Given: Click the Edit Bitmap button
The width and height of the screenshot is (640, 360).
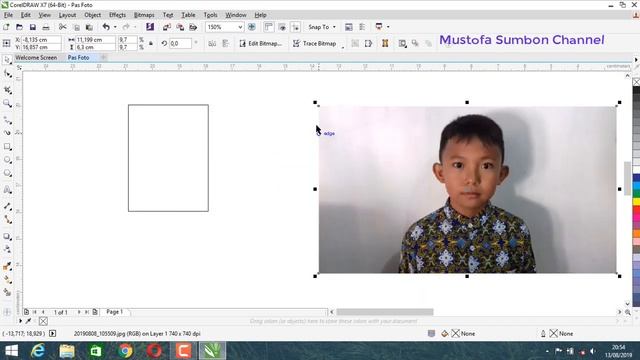Looking at the screenshot, I should (x=260, y=43).
